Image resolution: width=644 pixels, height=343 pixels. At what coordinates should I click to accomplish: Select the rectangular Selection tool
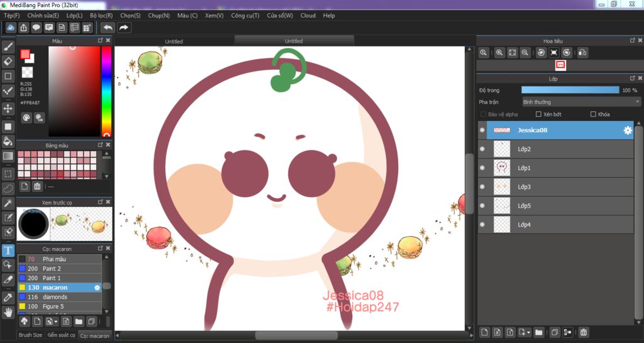click(x=8, y=174)
